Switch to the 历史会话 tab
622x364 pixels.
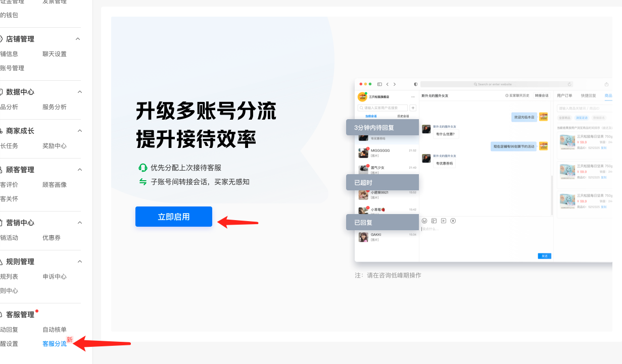click(403, 116)
